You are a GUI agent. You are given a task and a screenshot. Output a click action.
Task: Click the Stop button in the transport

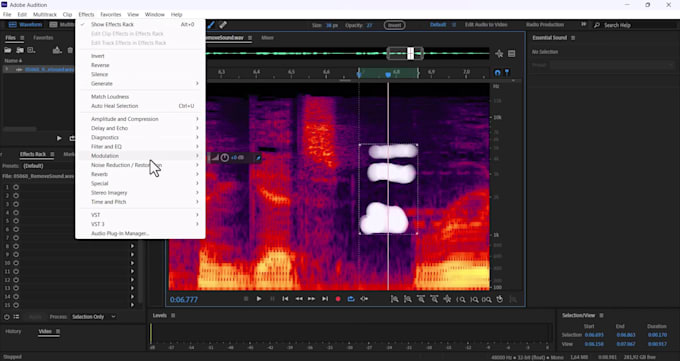(x=246, y=299)
